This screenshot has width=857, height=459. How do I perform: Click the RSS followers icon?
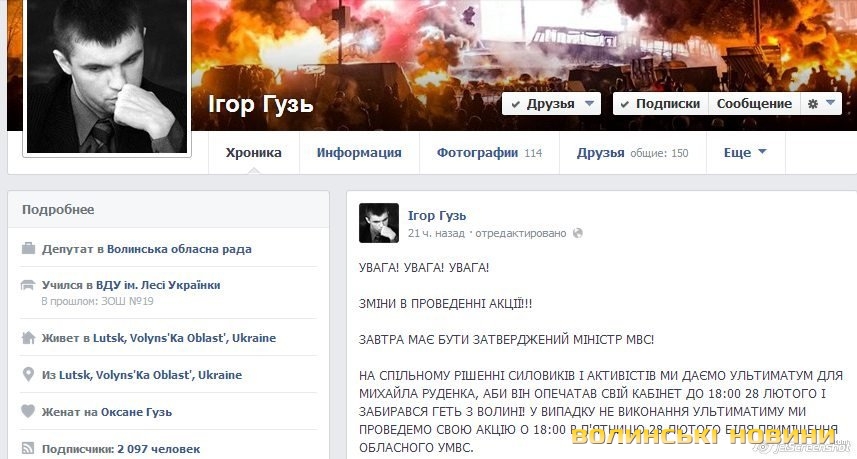(28, 449)
